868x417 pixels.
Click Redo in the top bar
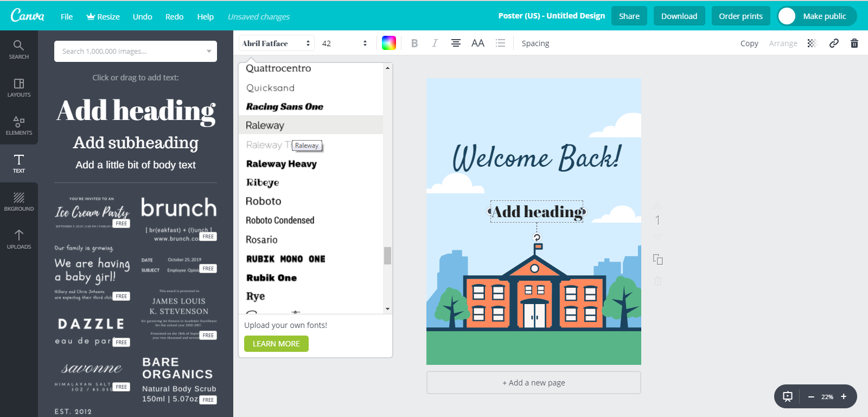(174, 17)
